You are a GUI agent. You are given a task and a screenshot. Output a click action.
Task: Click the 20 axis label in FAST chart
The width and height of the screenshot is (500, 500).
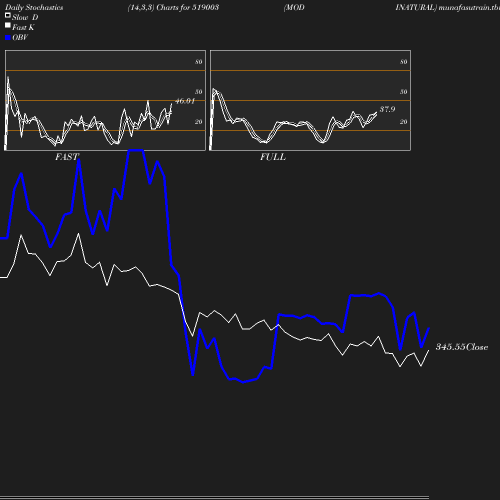pyautogui.click(x=199, y=122)
